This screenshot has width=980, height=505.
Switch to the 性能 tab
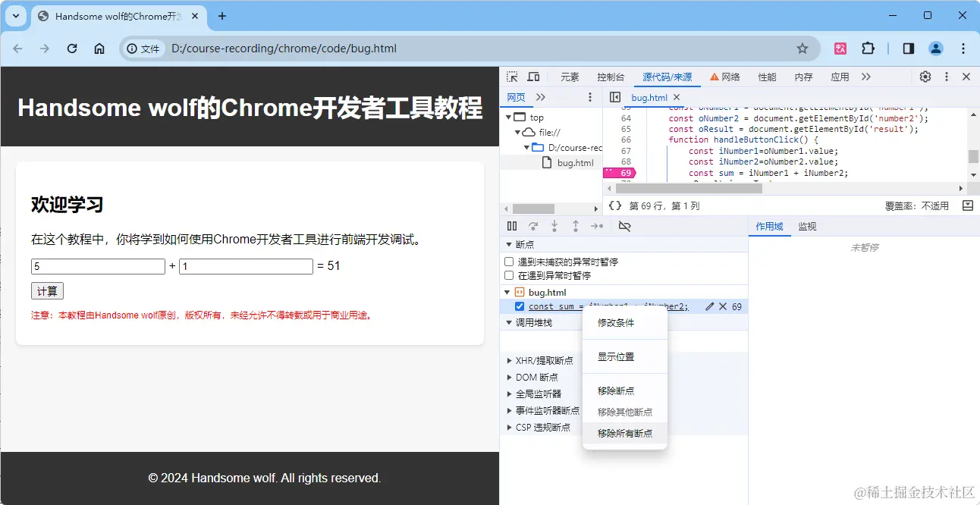(767, 77)
